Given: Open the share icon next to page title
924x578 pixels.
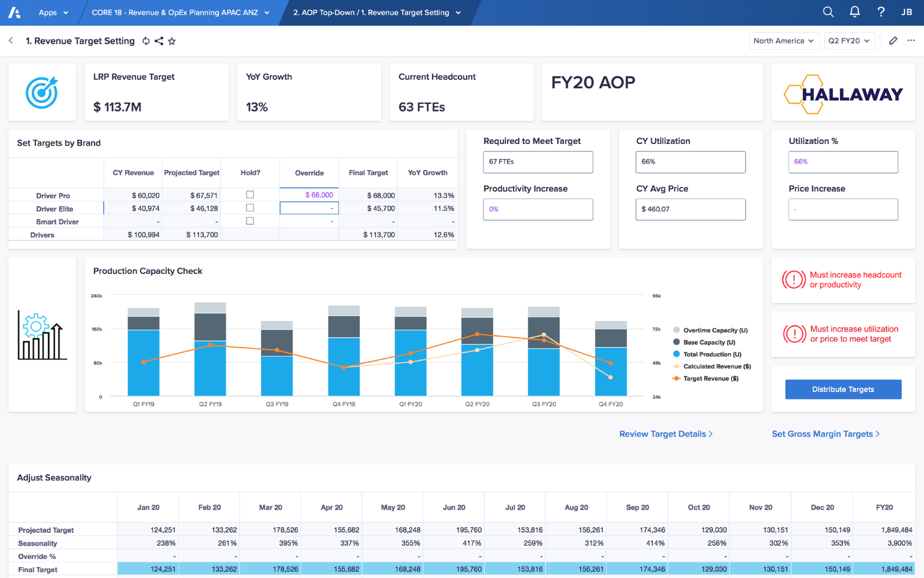Looking at the screenshot, I should click(159, 41).
